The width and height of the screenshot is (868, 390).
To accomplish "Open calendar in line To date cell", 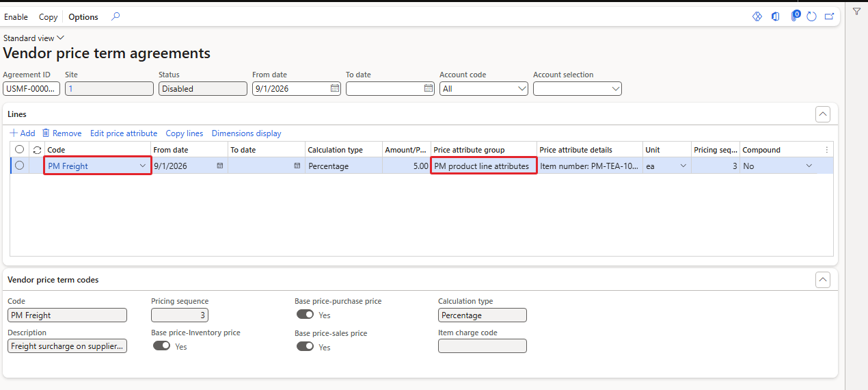I will [x=297, y=166].
